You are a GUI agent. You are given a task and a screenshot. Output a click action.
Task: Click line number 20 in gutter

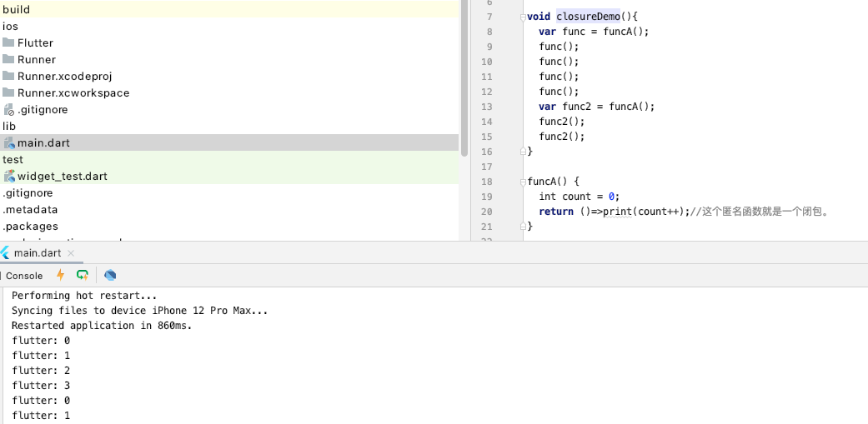click(x=487, y=212)
